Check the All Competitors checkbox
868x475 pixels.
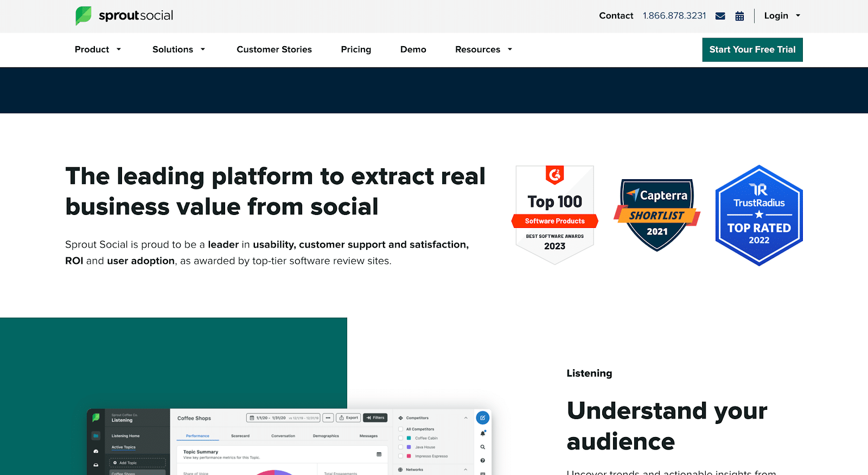coord(400,429)
